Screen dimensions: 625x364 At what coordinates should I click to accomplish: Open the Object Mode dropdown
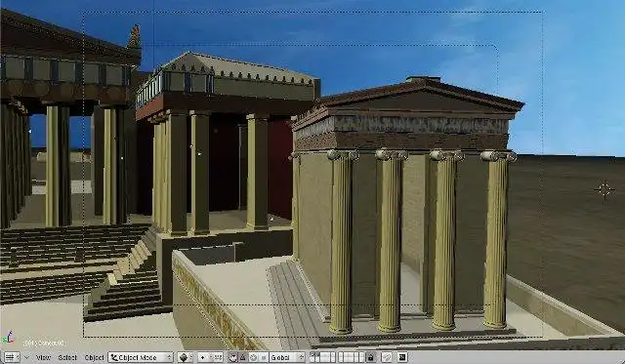141,357
